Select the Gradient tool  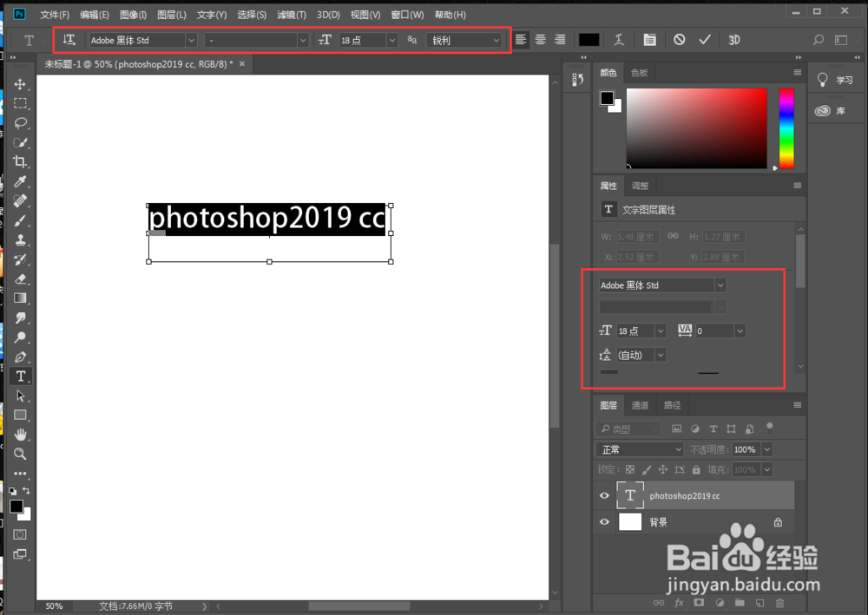pos(20,298)
